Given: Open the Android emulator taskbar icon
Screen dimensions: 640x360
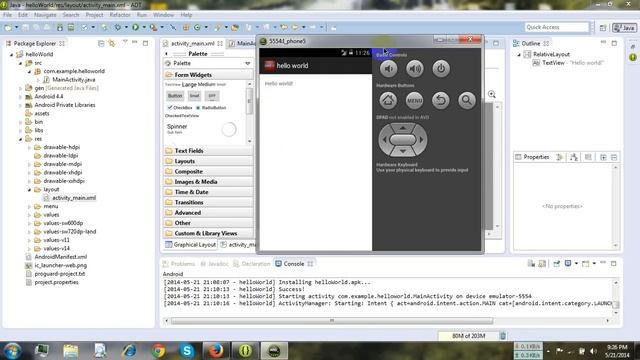Looking at the screenshot, I should point(274,351).
